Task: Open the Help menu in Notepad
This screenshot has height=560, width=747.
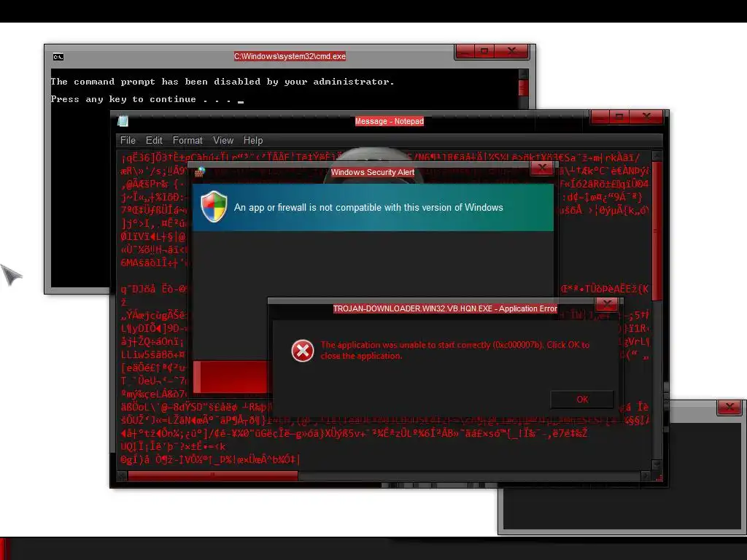Action: click(253, 141)
